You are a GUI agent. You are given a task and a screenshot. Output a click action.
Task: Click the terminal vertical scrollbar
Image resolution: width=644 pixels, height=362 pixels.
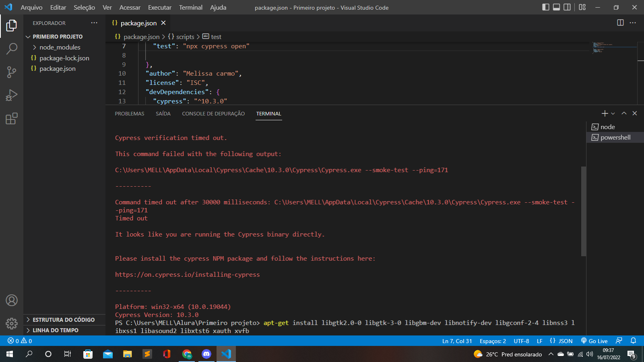(x=584, y=211)
